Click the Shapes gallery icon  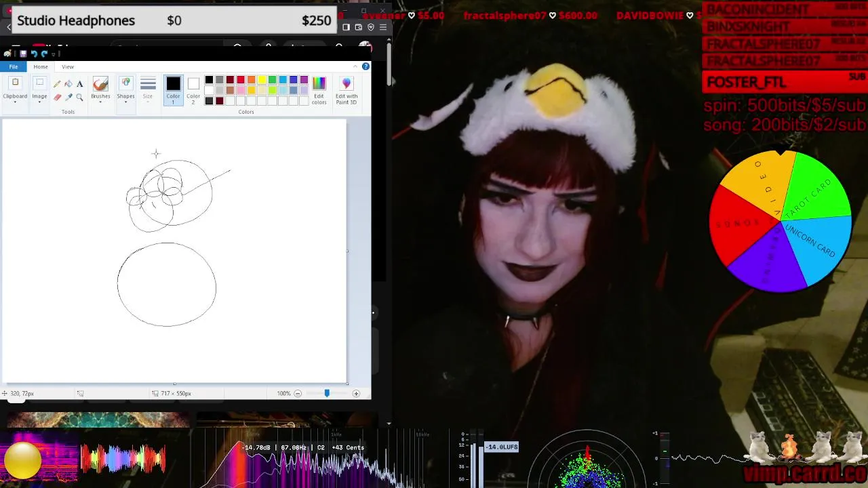125,84
